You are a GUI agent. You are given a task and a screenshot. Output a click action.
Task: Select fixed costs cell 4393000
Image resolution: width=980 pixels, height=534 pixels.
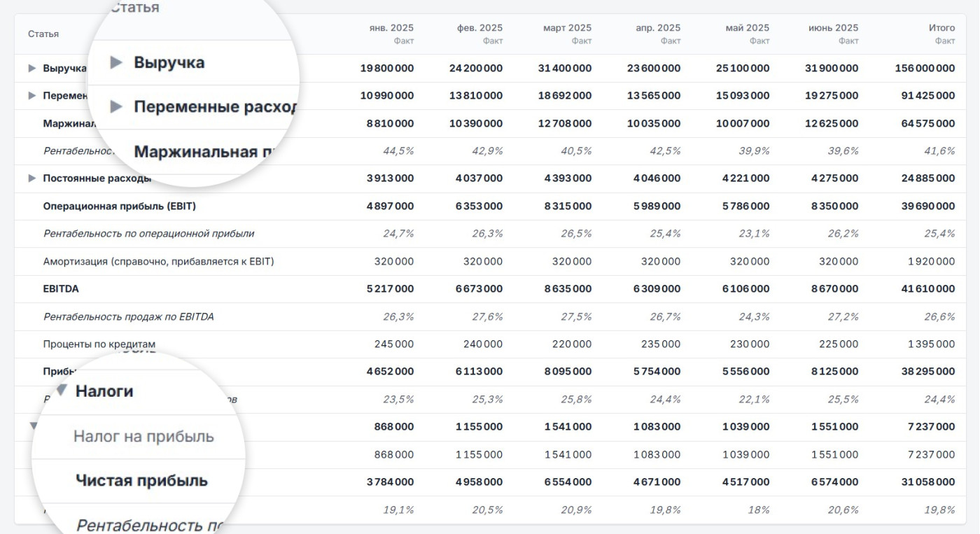568,178
